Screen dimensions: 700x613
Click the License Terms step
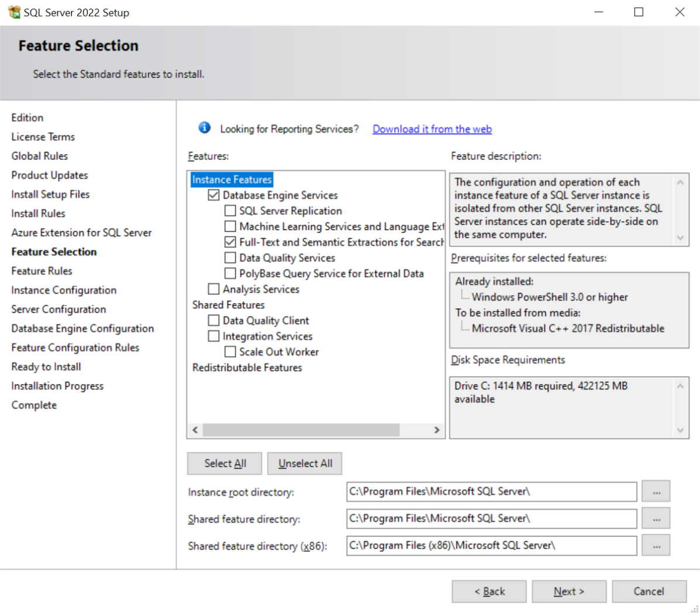(43, 137)
